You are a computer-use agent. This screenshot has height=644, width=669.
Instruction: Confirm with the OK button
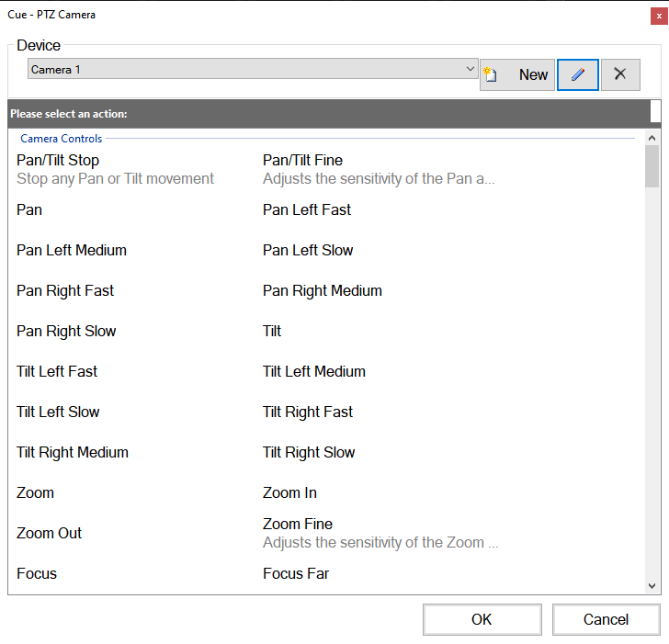coord(482,619)
